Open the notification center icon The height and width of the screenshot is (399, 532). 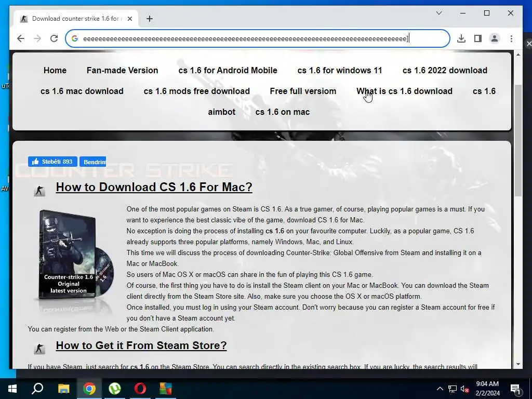pos(515,389)
